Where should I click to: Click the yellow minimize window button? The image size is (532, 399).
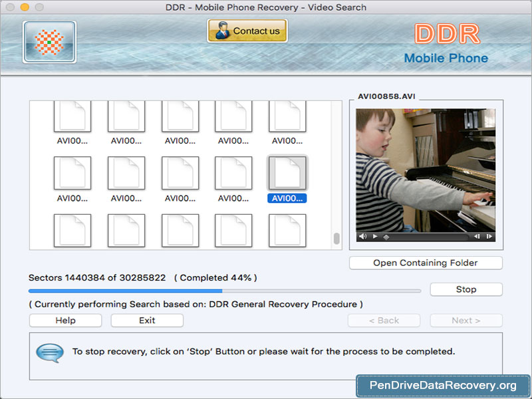(25, 7)
